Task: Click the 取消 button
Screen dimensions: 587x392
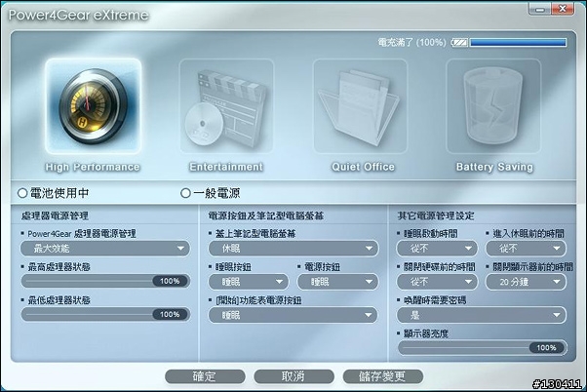Action: click(293, 376)
